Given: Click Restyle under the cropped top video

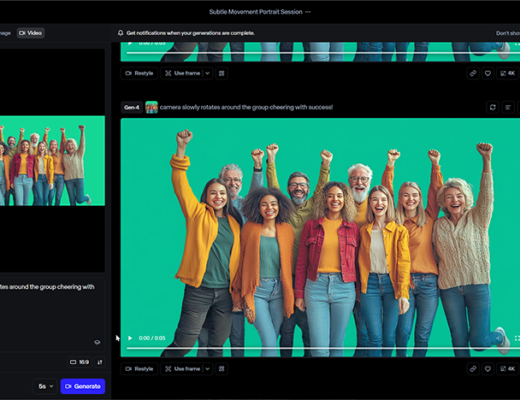Looking at the screenshot, I should (x=139, y=73).
